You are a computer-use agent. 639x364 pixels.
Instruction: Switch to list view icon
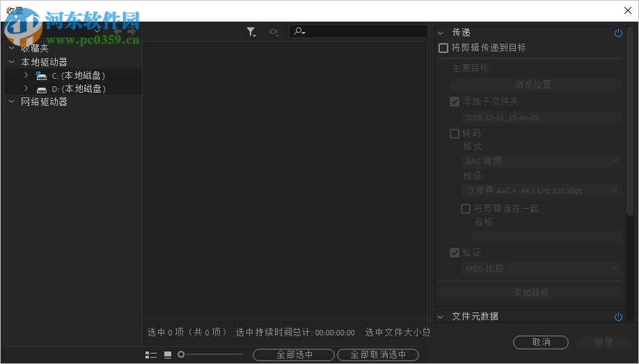pos(151,355)
